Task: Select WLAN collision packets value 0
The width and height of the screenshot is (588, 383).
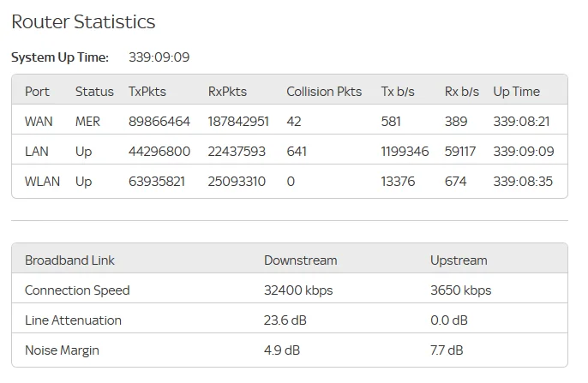Action: click(x=291, y=182)
